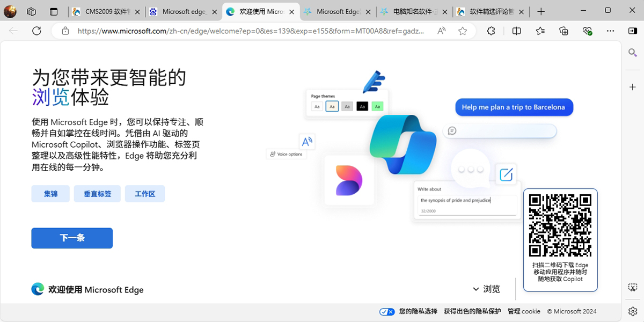Open the tab actions menu icon
This screenshot has height=322, width=644.
click(x=54, y=11)
